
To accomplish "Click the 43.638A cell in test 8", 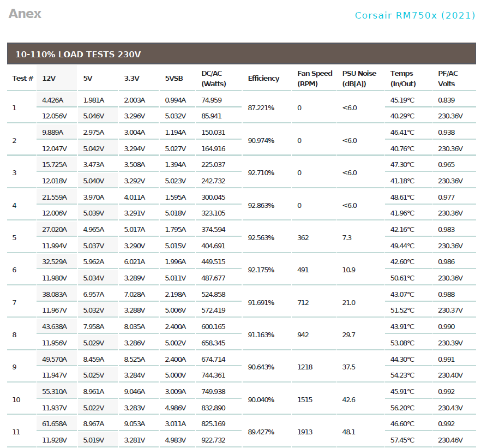I will pyautogui.click(x=55, y=327).
